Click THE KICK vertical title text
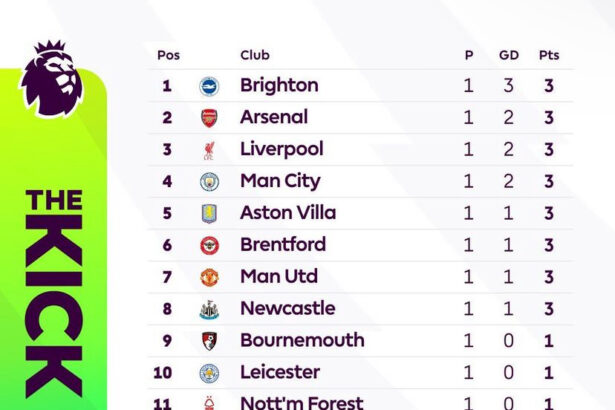615x410 pixels. [x=54, y=293]
